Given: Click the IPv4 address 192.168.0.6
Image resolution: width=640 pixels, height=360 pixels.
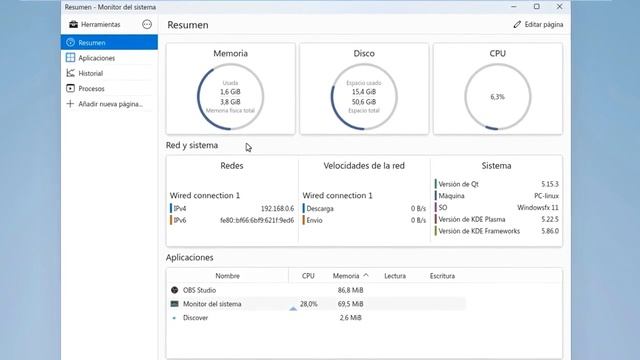Looking at the screenshot, I should (x=277, y=209).
